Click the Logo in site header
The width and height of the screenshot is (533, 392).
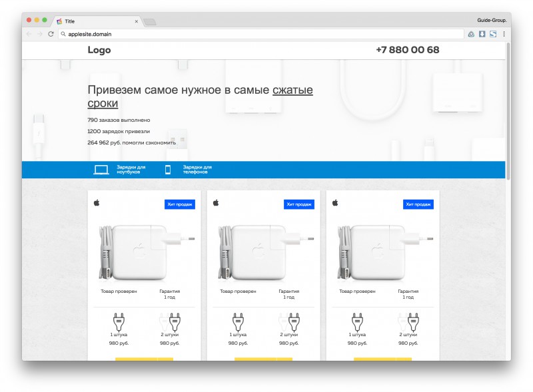pyautogui.click(x=99, y=50)
